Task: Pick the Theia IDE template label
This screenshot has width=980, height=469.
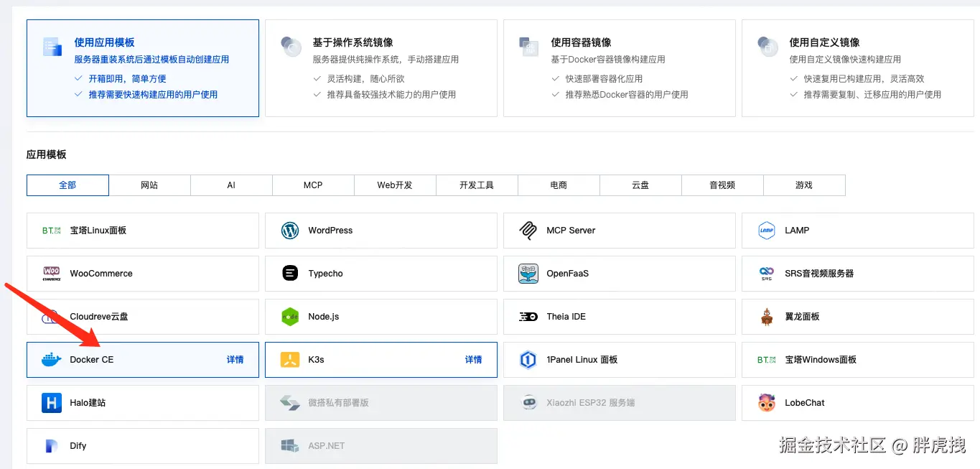Action: pos(566,317)
